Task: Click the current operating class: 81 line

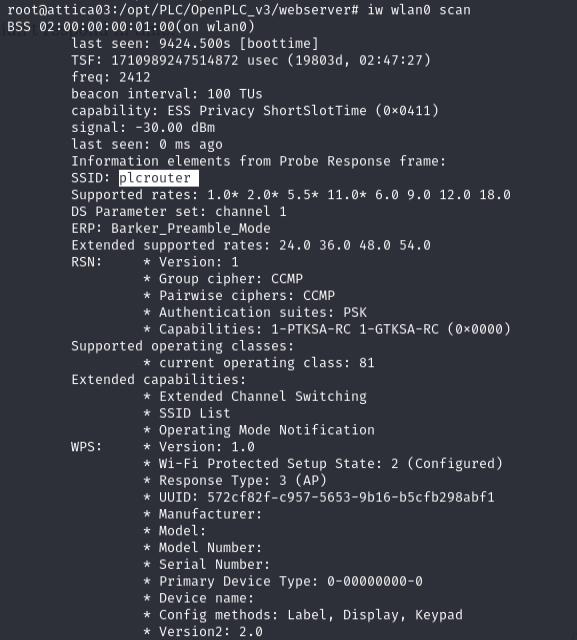Action: coord(259,363)
